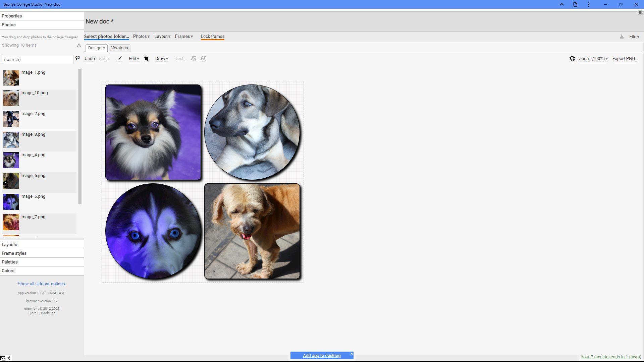Open the Layout dropdown menu
Image resolution: width=644 pixels, height=362 pixels.
(162, 37)
